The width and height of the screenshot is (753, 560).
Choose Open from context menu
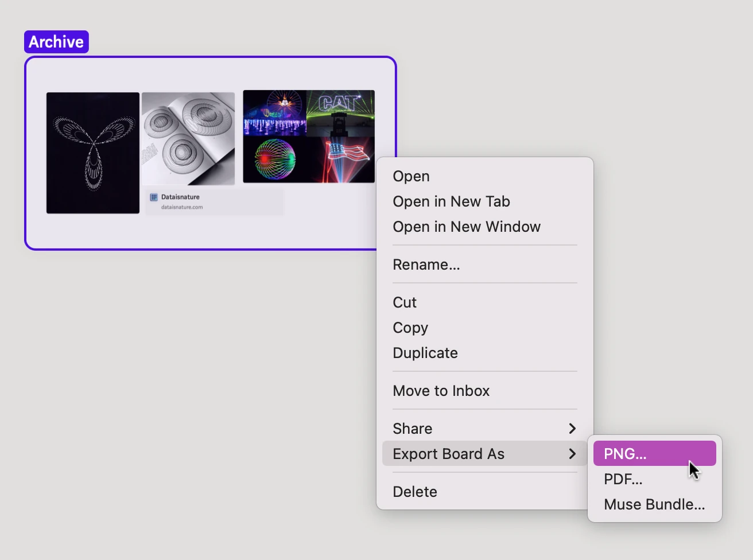[x=411, y=176]
